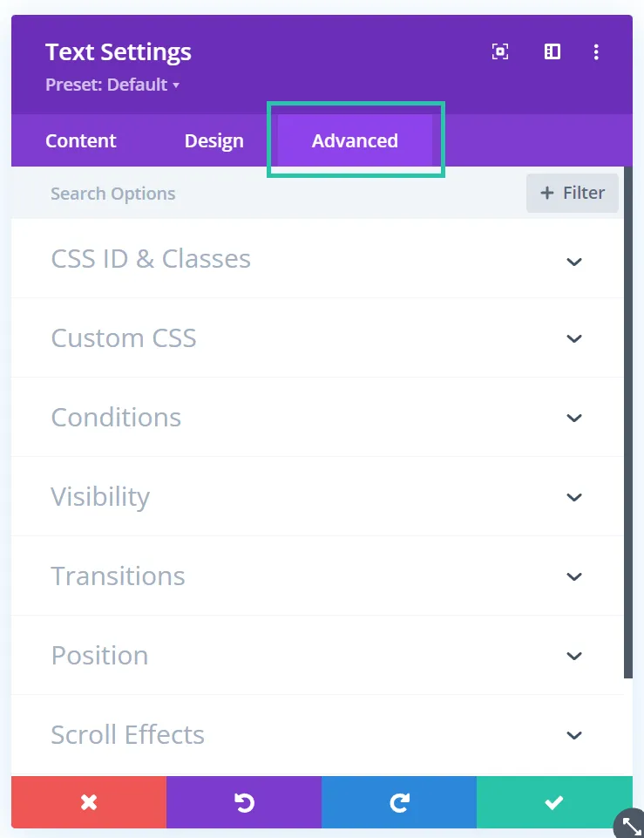The image size is (644, 838).
Task: Switch to the Content tab
Action: tap(80, 140)
